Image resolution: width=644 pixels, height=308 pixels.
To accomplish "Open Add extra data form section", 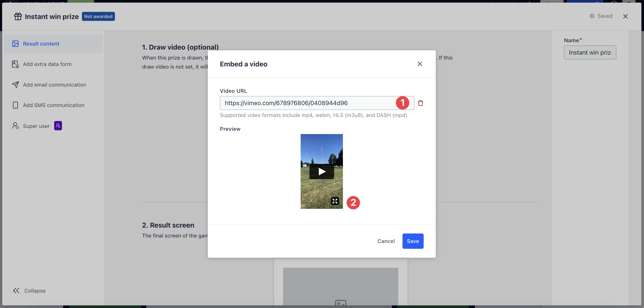I will (47, 64).
